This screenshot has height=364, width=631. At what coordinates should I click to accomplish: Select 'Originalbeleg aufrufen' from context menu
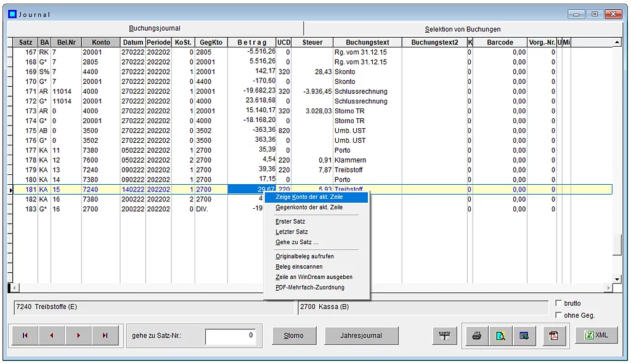coord(305,256)
